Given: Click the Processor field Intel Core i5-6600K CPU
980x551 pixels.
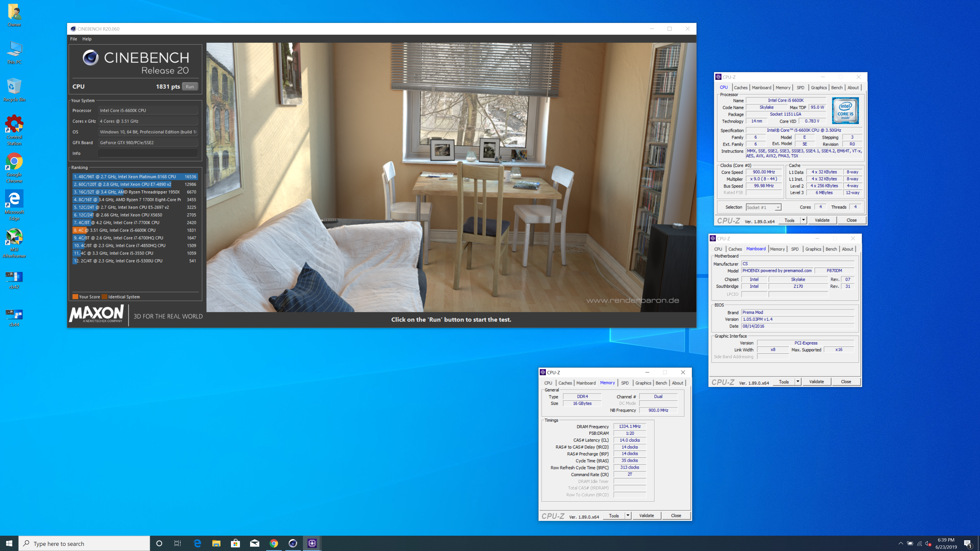Looking at the screenshot, I should point(148,110).
